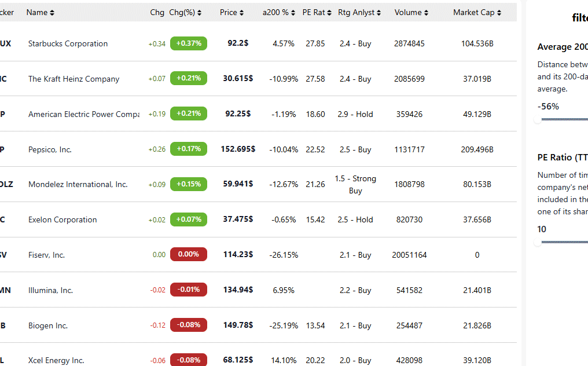Screen dimensions: 588x366
Task: Click Biogen -0.08% change badge
Action: (x=189, y=325)
